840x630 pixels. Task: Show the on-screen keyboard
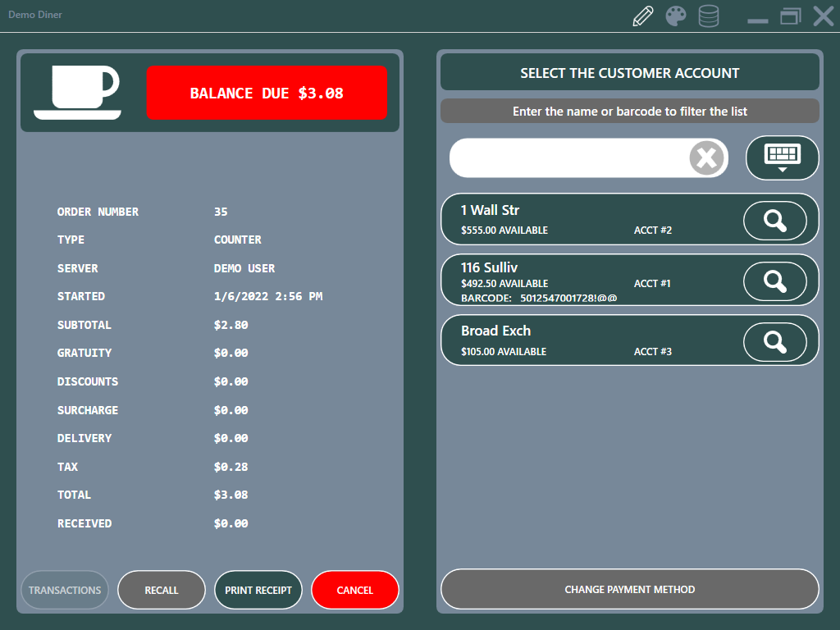782,157
